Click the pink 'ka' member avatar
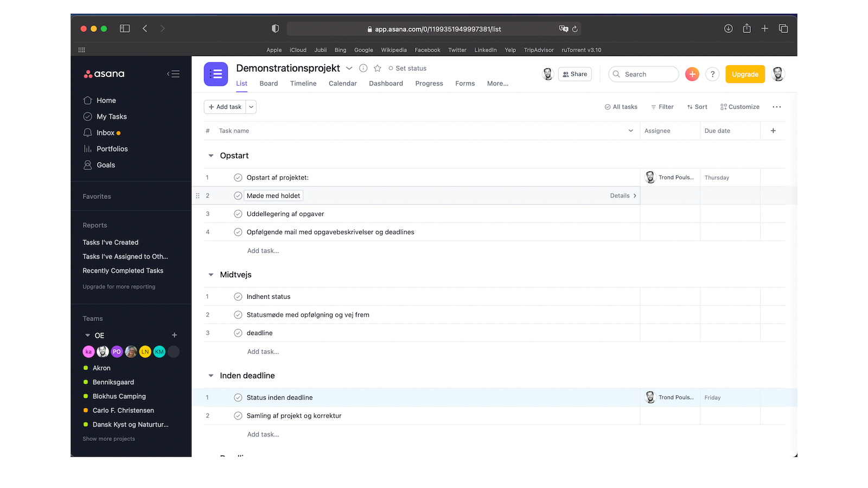This screenshot has height=488, width=868. [x=88, y=351]
